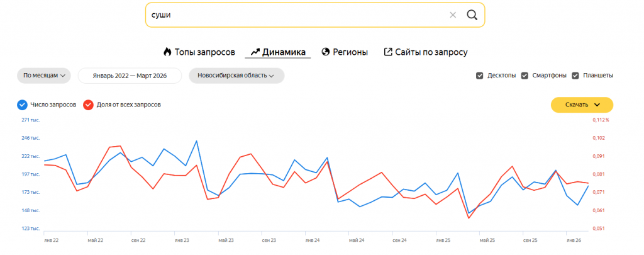The height and width of the screenshot is (255, 644).
Task: Click the external link icon beside Сайты по запросу
Action: [x=387, y=52]
